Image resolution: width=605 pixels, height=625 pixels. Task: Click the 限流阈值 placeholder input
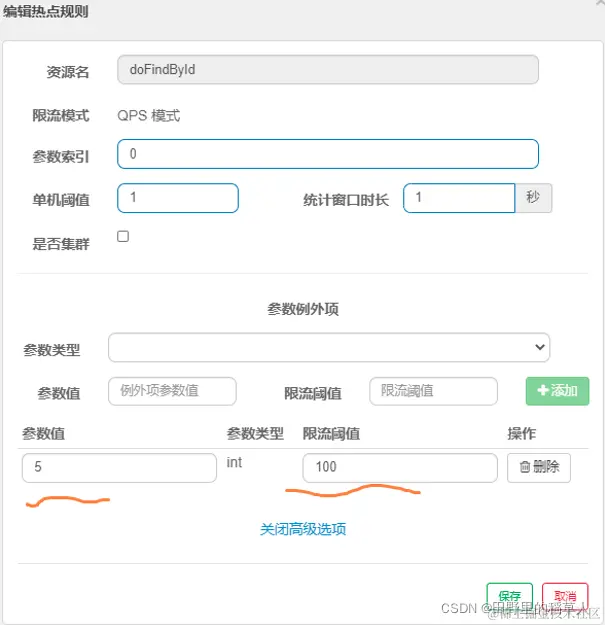click(433, 391)
